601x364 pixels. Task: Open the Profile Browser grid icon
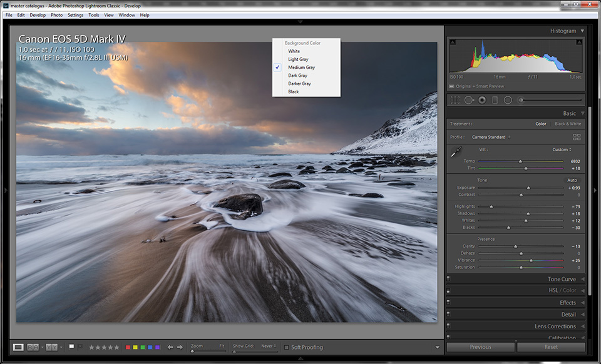tap(577, 137)
